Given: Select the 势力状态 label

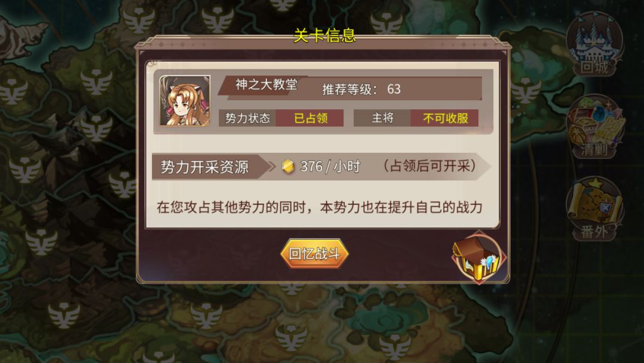Looking at the screenshot, I should [x=247, y=118].
